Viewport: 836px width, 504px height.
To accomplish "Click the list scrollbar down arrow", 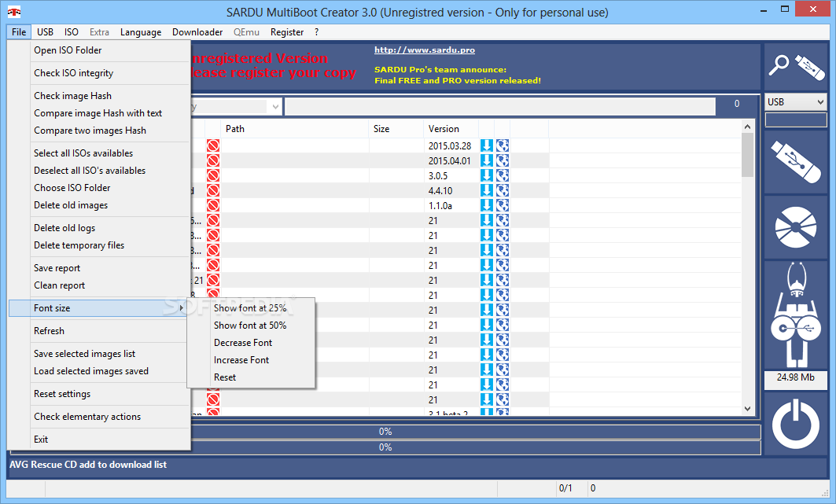I will [747, 409].
